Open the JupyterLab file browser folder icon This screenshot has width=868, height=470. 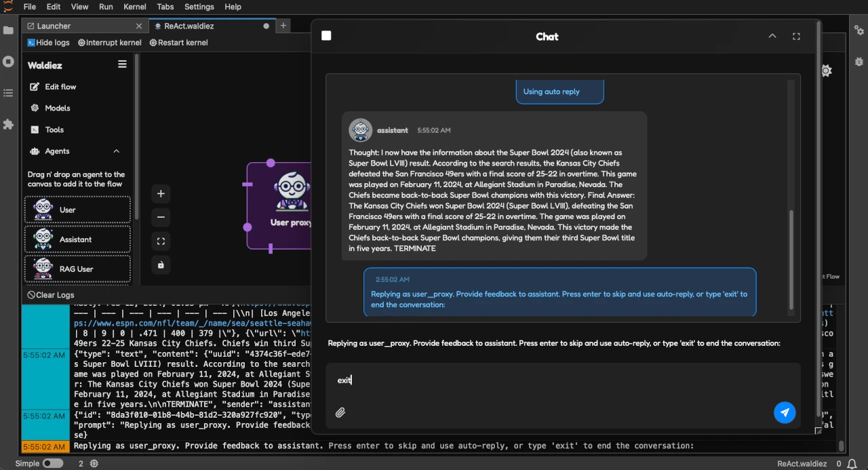pyautogui.click(x=8, y=30)
